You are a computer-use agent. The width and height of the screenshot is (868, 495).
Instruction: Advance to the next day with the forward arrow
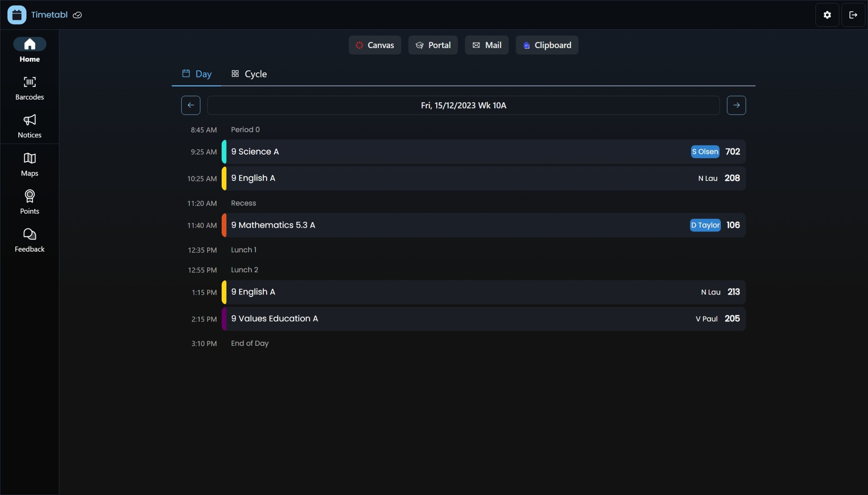click(736, 105)
